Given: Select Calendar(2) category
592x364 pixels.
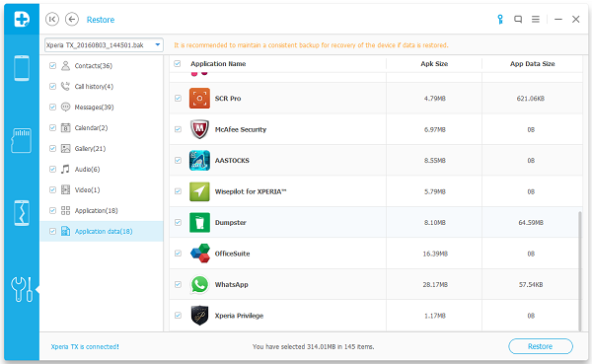Looking at the screenshot, I should 91,127.
